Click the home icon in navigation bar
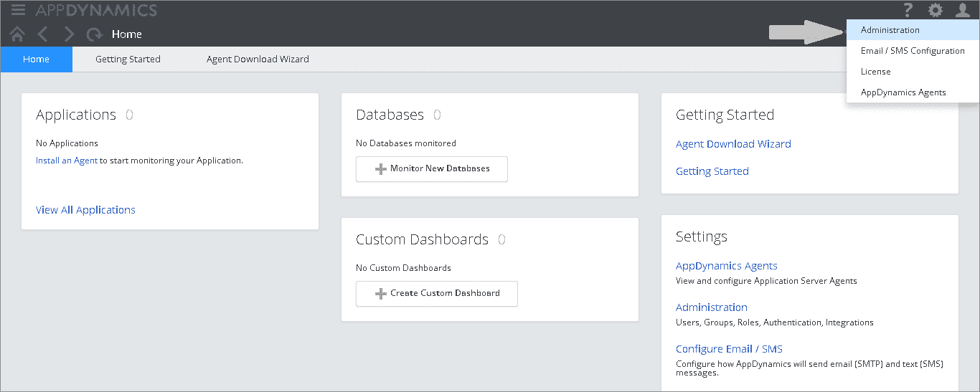Viewport: 980px width, 392px height. click(x=18, y=34)
